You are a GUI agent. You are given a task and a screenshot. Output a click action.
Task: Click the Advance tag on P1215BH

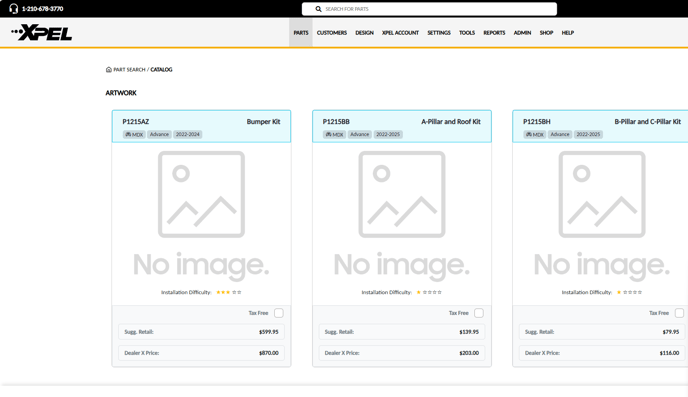560,134
